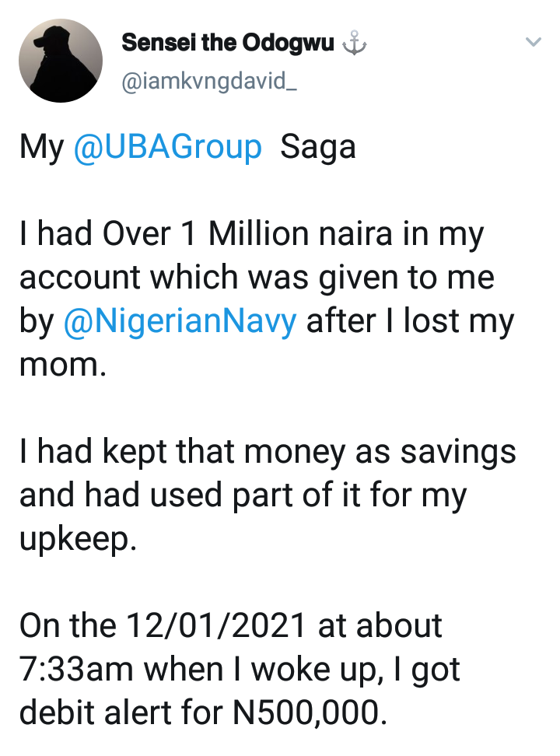This screenshot has width=560, height=756.
Task: Click the amount N500,000
Action: tap(310, 713)
